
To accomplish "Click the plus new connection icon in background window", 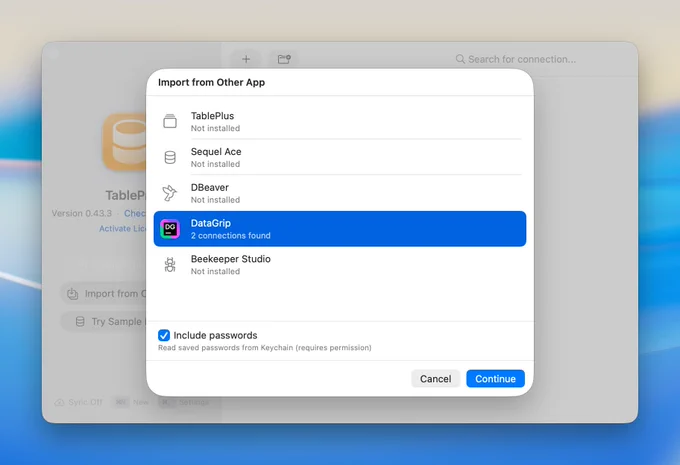I will 246,59.
